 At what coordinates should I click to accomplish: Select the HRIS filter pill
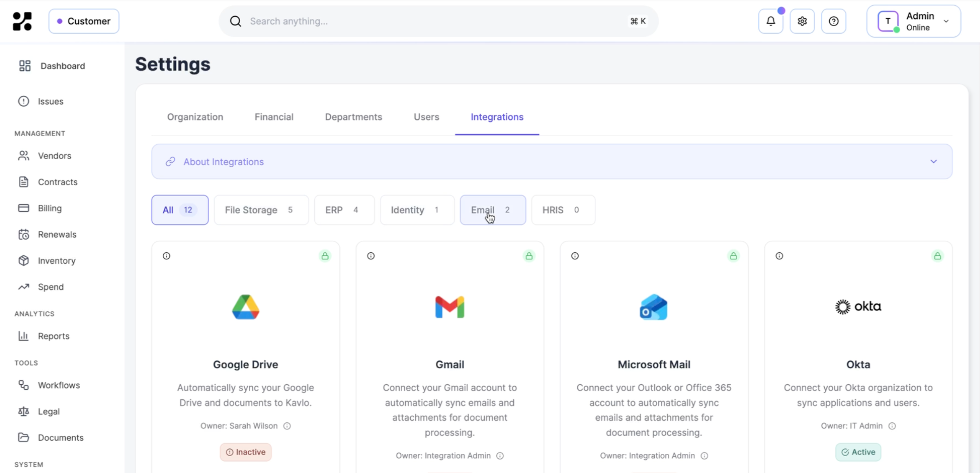coord(563,210)
